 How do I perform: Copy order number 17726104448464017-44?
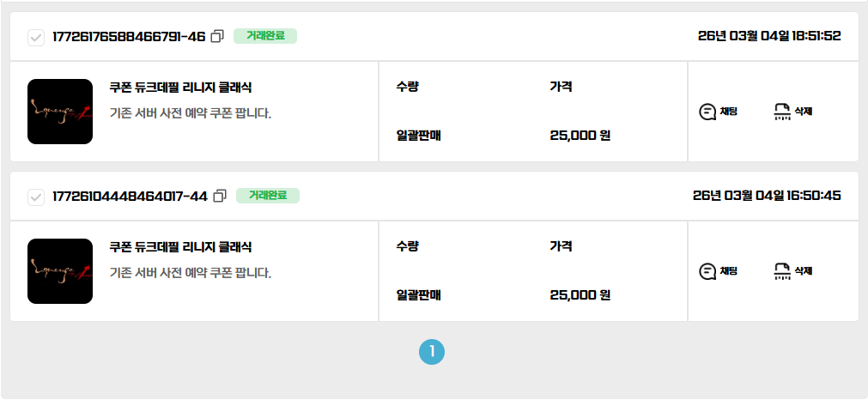220,196
